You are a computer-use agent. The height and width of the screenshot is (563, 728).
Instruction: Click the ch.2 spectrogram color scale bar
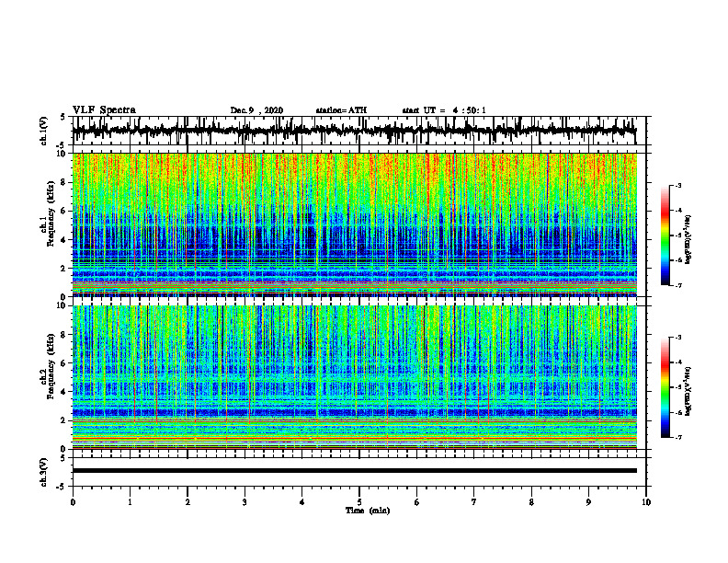[665, 387]
